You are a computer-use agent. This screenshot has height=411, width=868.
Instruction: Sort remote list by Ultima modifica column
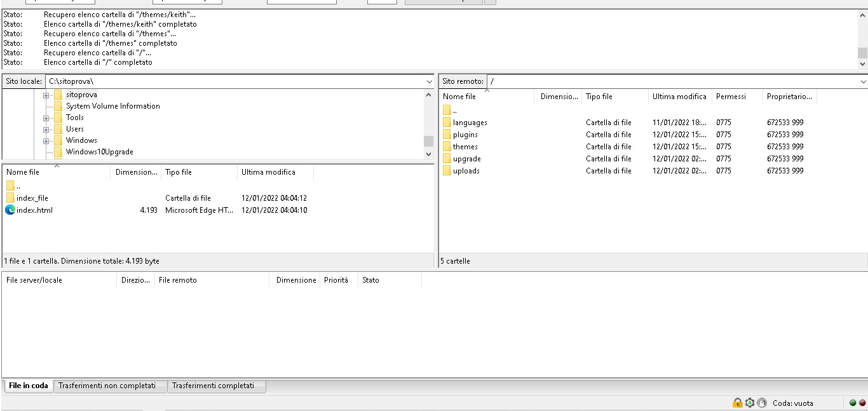680,97
